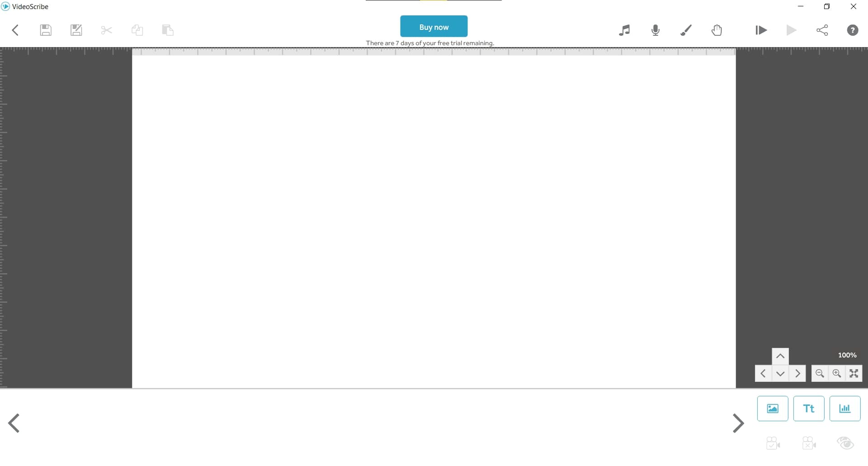
Task: Click the free trial remaining message
Action: pos(430,43)
